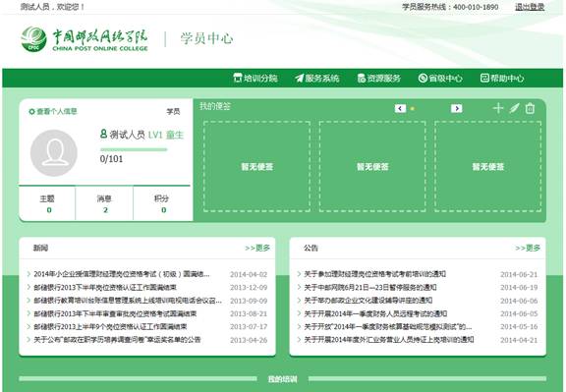Open the 资源服务 menu
The width and height of the screenshot is (566, 392).
pos(379,78)
